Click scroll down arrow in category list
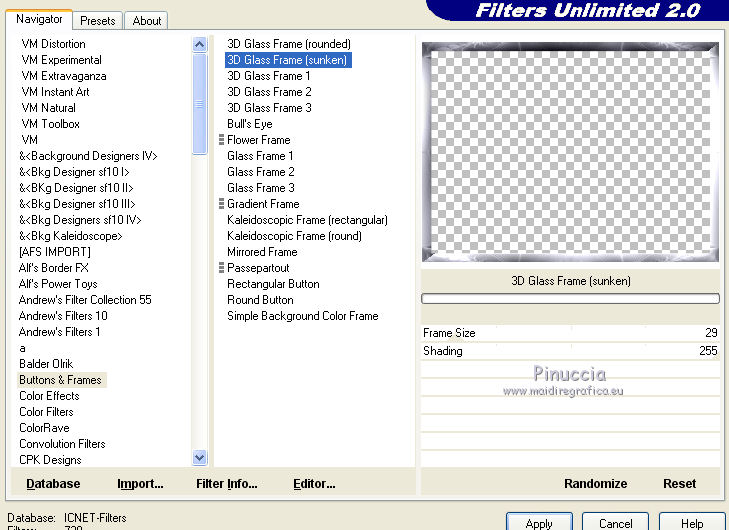This screenshot has width=729, height=530. [199, 457]
